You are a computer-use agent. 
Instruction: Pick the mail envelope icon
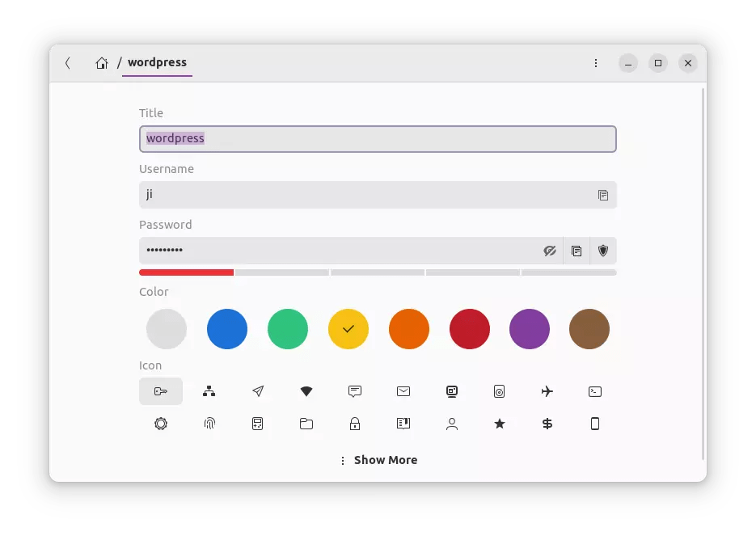(403, 391)
